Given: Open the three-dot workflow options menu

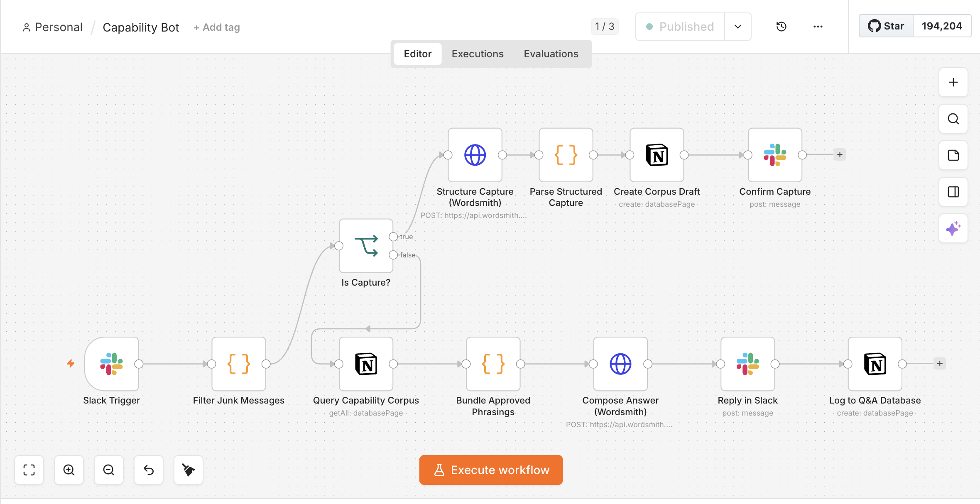Looking at the screenshot, I should click(x=818, y=27).
